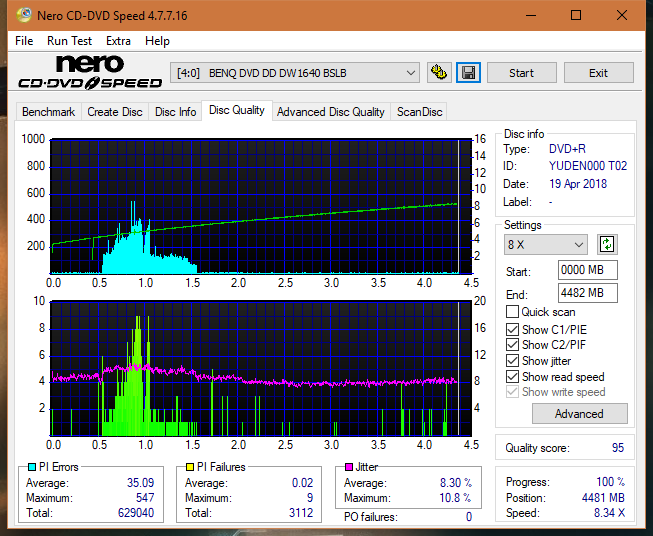Click PI Failures total 3112
The image size is (653, 536).
[301, 512]
